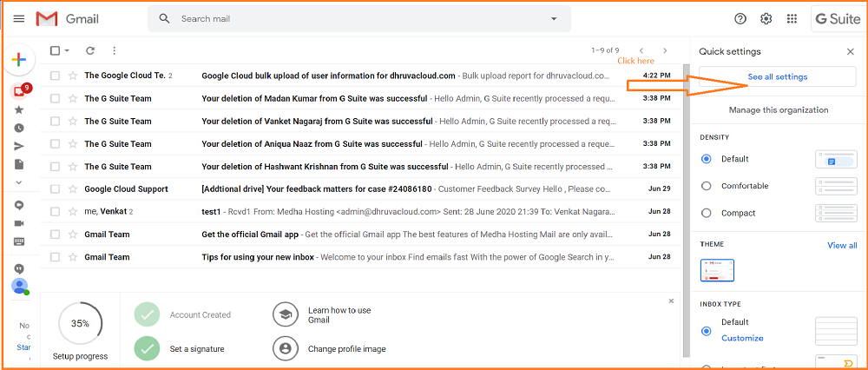Click the See all settings button

778,77
